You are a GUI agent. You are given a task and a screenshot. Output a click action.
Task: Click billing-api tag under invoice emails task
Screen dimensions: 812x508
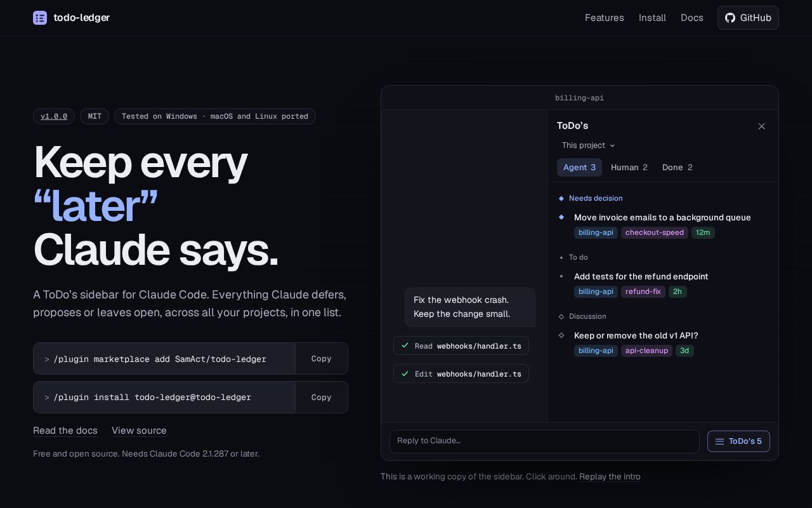[596, 232]
